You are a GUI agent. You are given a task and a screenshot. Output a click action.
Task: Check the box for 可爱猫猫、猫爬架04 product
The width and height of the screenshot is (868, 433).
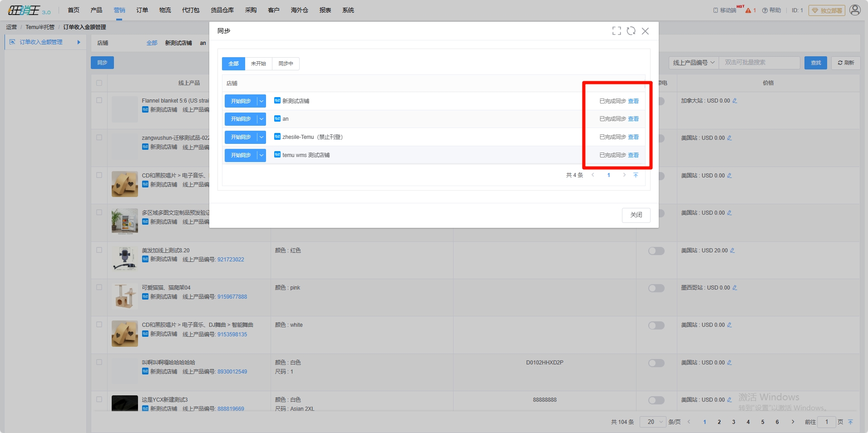[99, 287]
